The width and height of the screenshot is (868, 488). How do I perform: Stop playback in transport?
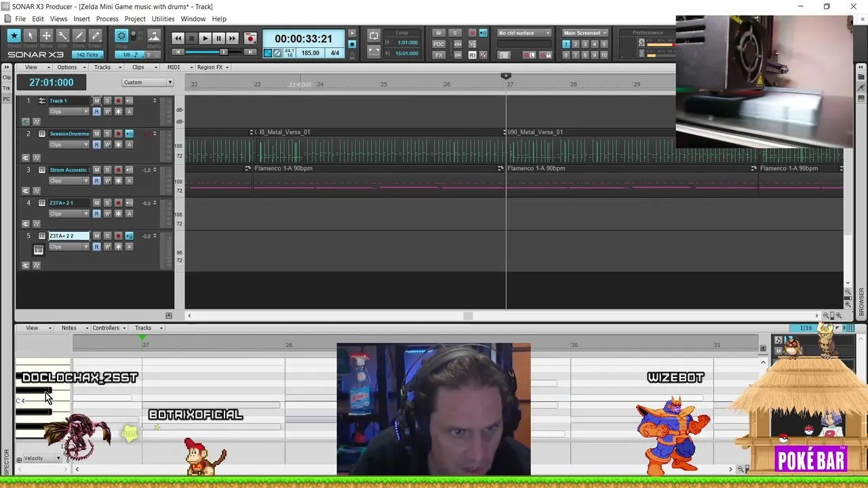[x=191, y=39]
